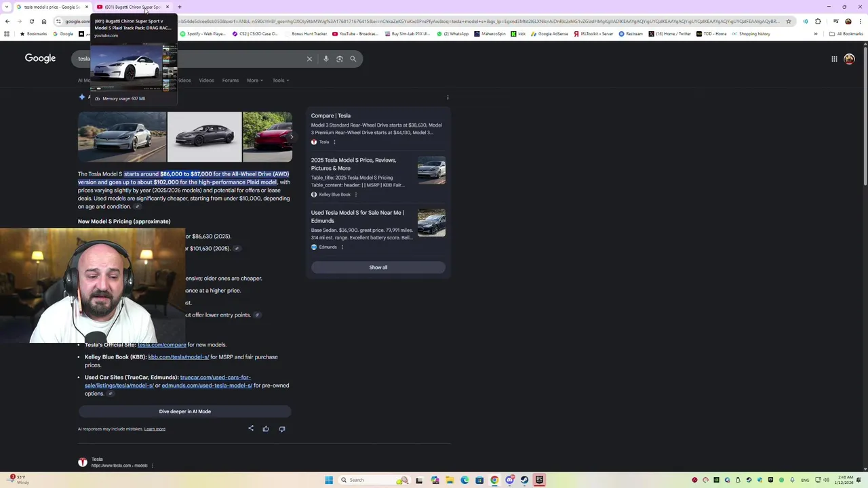
Task: Open Bookmarks folder in bookmarks bar
Action: pos(33,34)
